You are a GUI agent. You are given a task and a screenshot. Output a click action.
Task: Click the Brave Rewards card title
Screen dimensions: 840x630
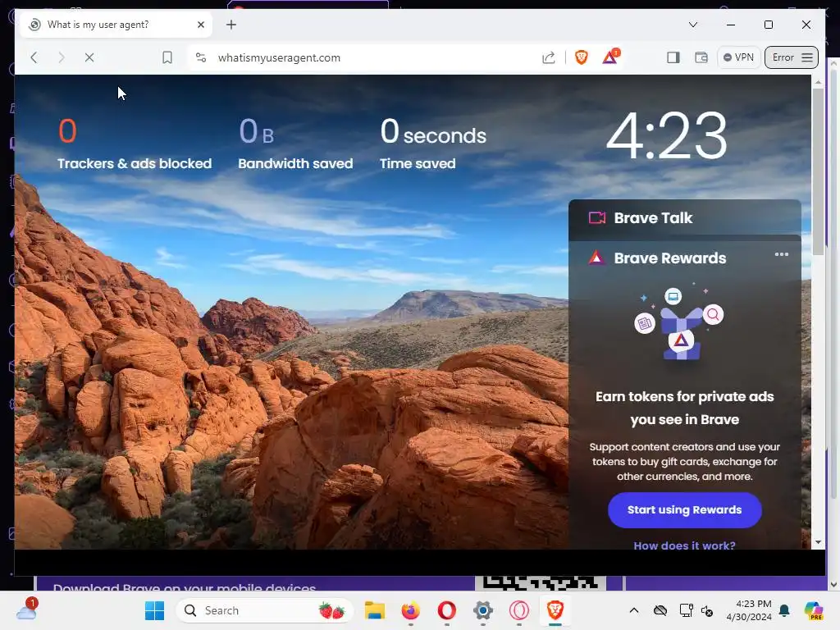point(669,258)
